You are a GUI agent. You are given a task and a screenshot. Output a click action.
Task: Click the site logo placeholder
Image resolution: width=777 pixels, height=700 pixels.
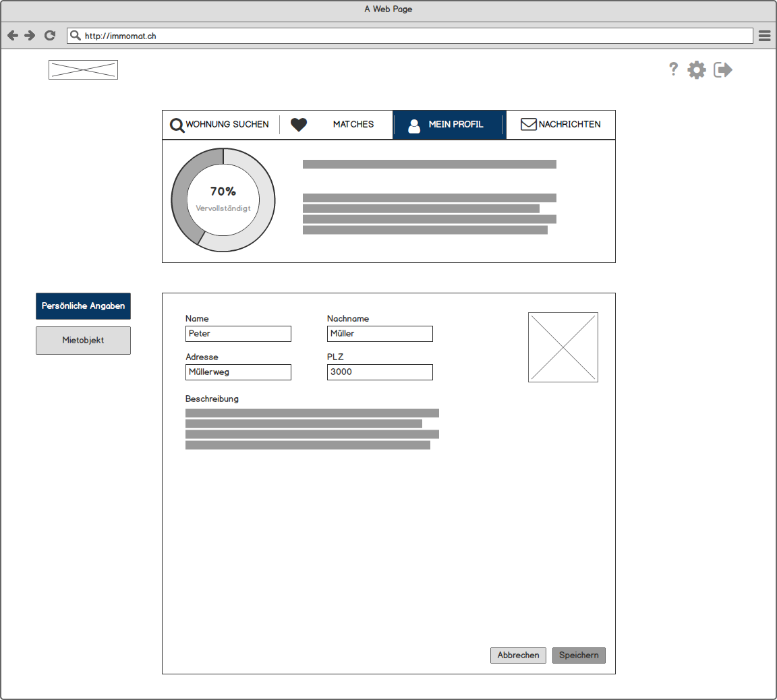tap(83, 69)
